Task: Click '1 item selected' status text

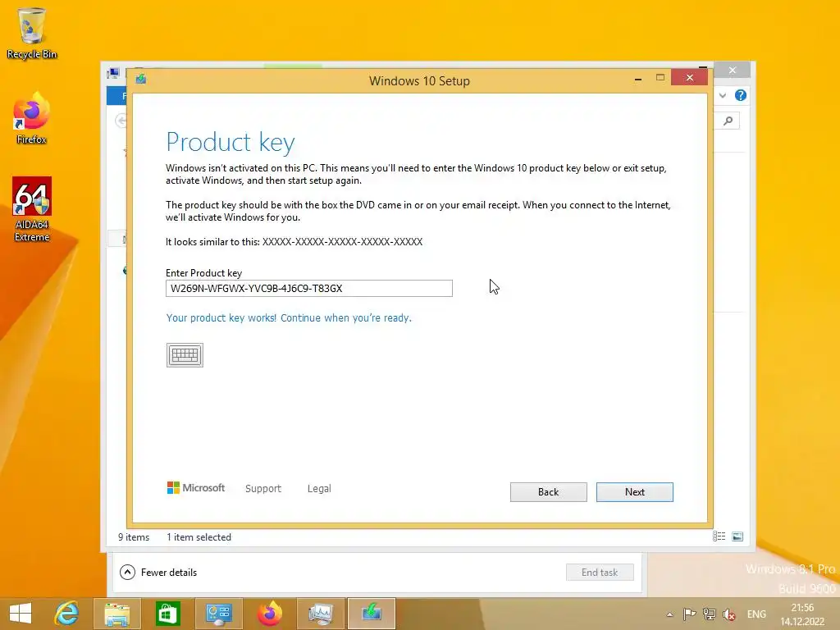Action: 199,536
